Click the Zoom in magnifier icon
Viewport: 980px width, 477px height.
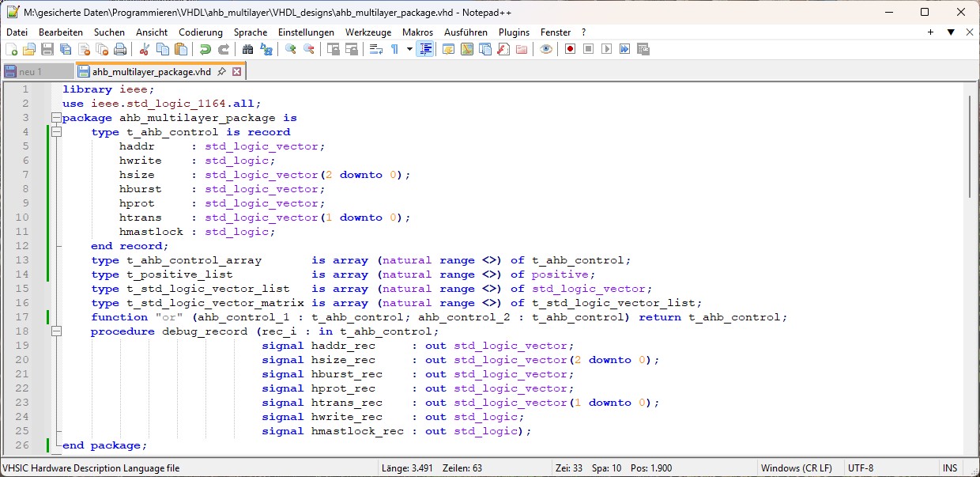291,49
